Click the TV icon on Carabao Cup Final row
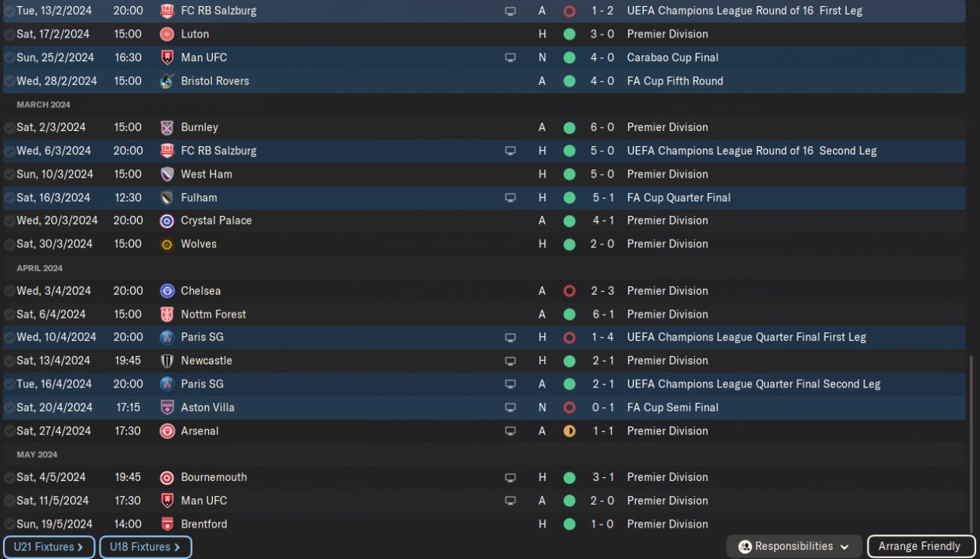The image size is (980, 559). coord(510,57)
